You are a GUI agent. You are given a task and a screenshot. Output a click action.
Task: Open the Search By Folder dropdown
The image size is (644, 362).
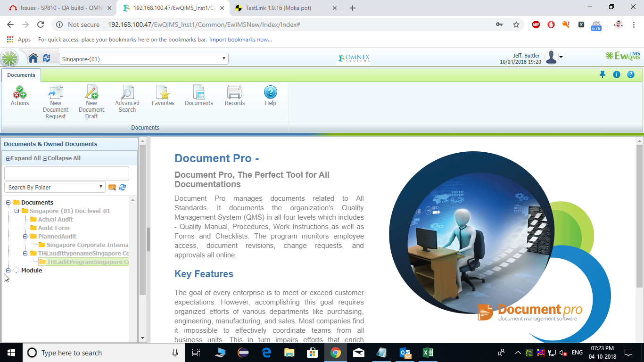click(55, 187)
